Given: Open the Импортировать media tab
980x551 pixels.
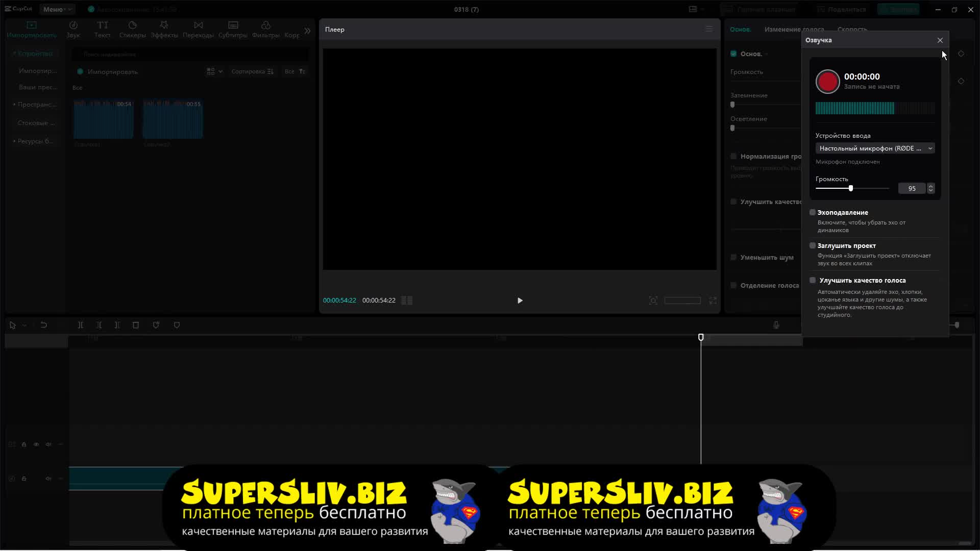Looking at the screenshot, I should point(32,30).
